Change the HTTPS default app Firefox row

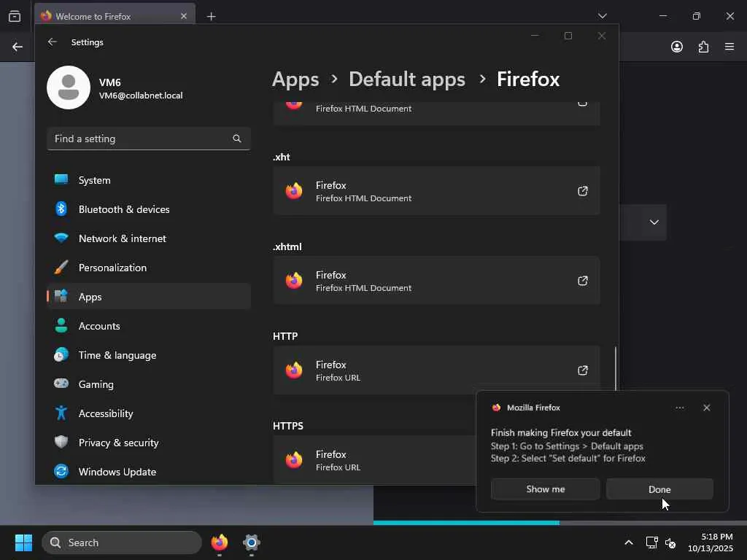point(374,460)
